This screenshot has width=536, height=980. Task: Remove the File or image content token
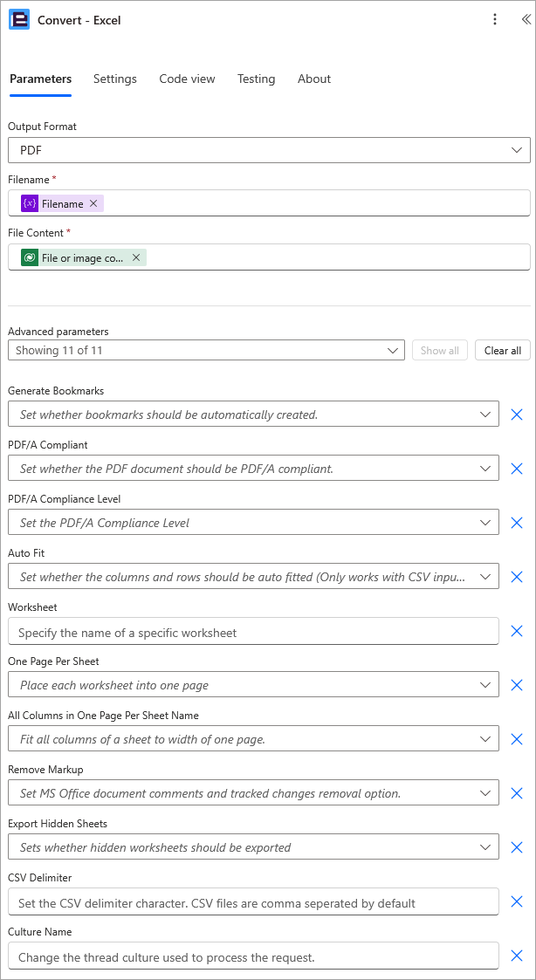135,257
